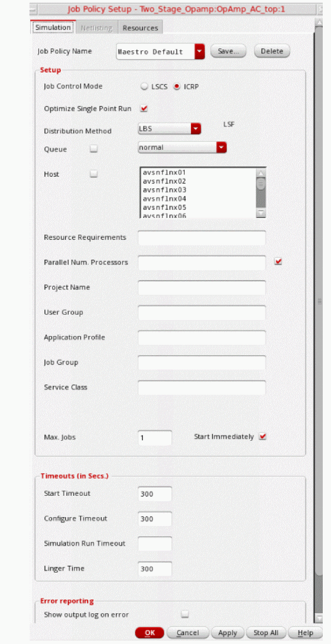Confirm with the OK button
Screen dimensions: 331x644
[x=150, y=633]
